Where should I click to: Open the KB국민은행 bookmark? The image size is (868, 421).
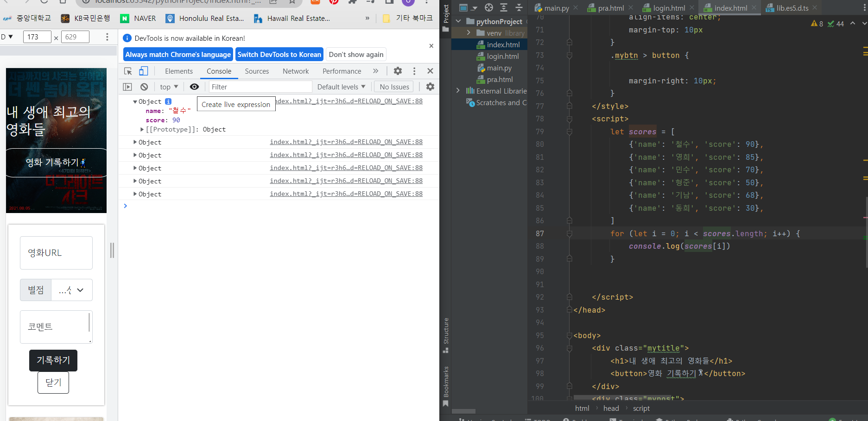[86, 18]
